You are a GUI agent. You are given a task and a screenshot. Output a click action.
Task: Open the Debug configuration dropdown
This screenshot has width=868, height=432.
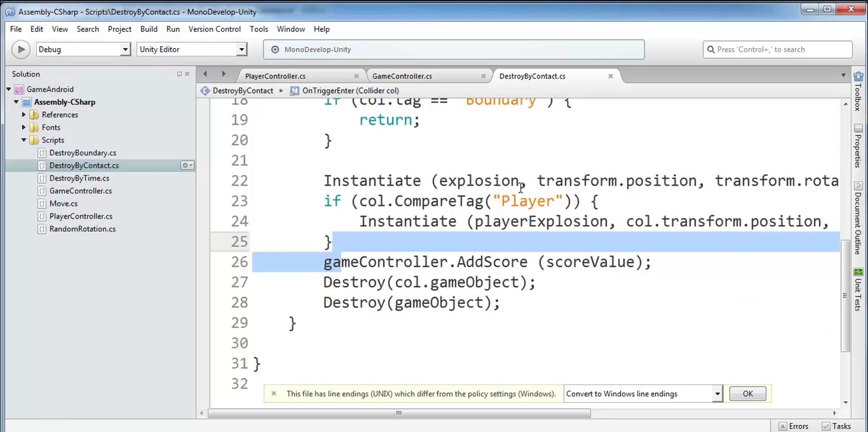tap(125, 49)
